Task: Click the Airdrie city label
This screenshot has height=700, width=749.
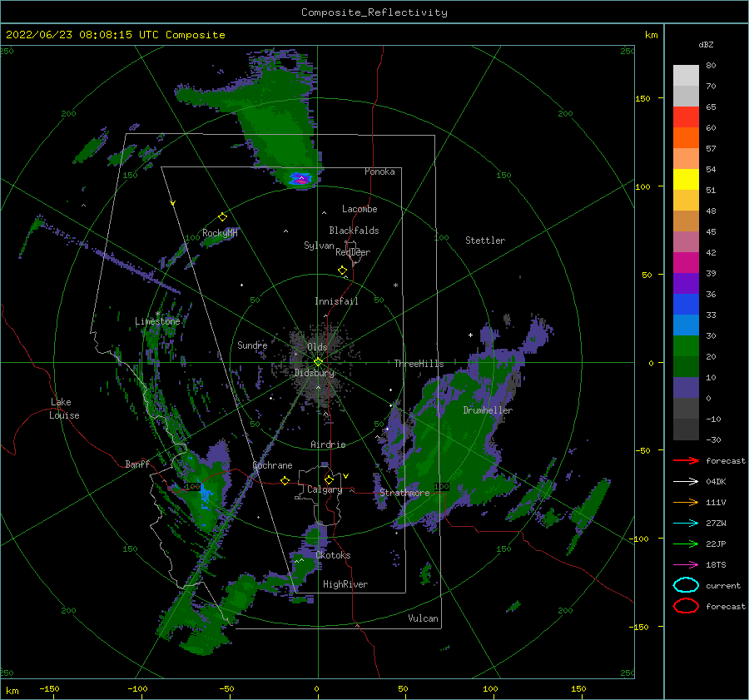Action: click(328, 444)
